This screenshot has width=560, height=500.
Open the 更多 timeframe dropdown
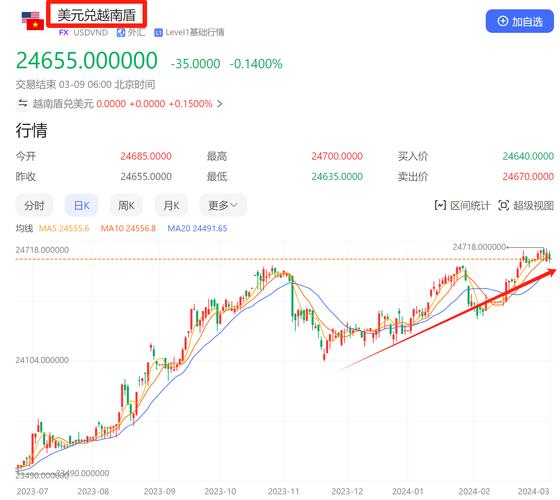[223, 205]
